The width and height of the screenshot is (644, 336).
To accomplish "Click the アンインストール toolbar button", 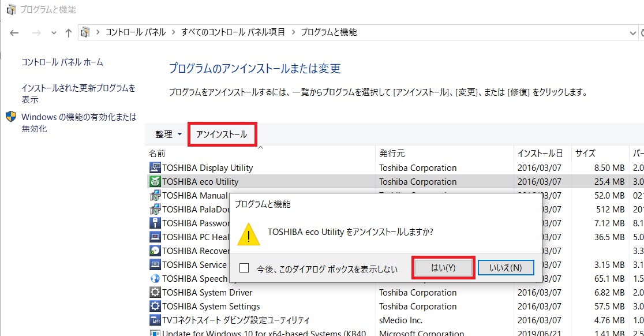I will pyautogui.click(x=222, y=135).
